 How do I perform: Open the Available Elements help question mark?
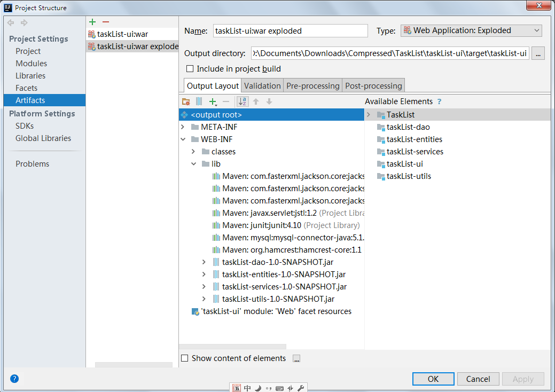coord(439,101)
